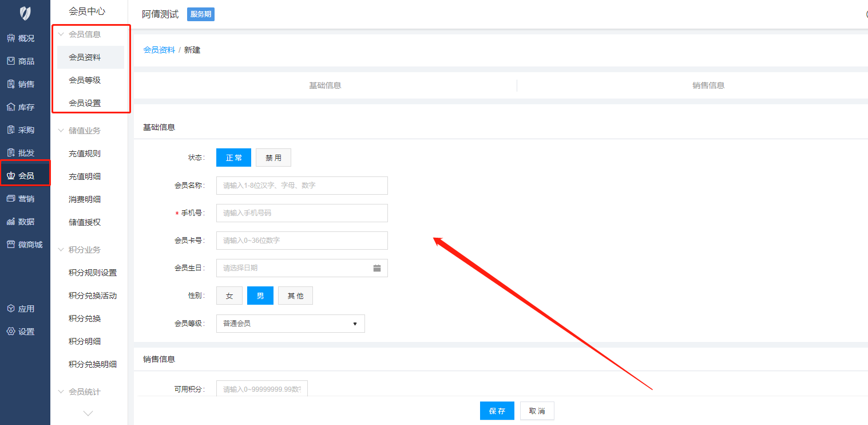This screenshot has width=868, height=425.
Task: Select 女 as gender
Action: [x=229, y=296]
